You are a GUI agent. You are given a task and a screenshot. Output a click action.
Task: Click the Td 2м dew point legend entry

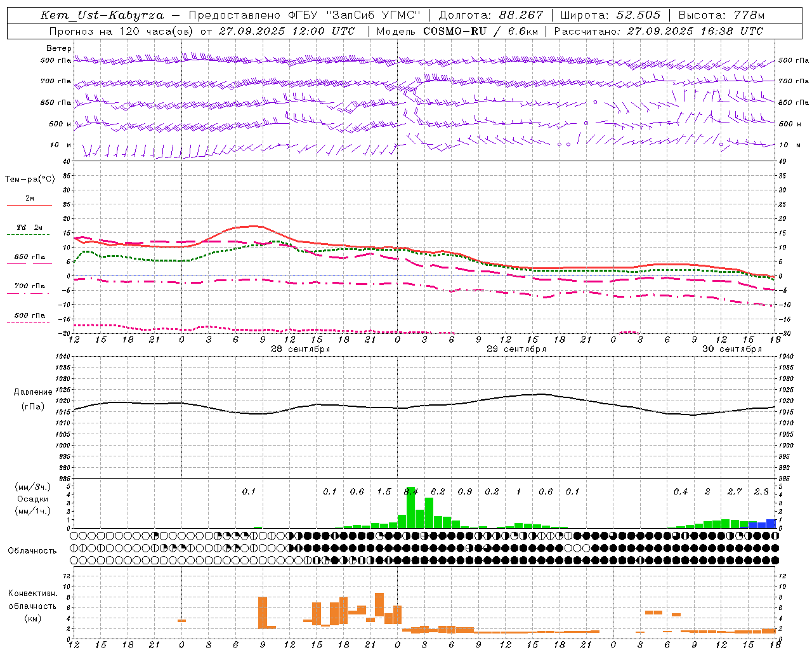pos(29,227)
